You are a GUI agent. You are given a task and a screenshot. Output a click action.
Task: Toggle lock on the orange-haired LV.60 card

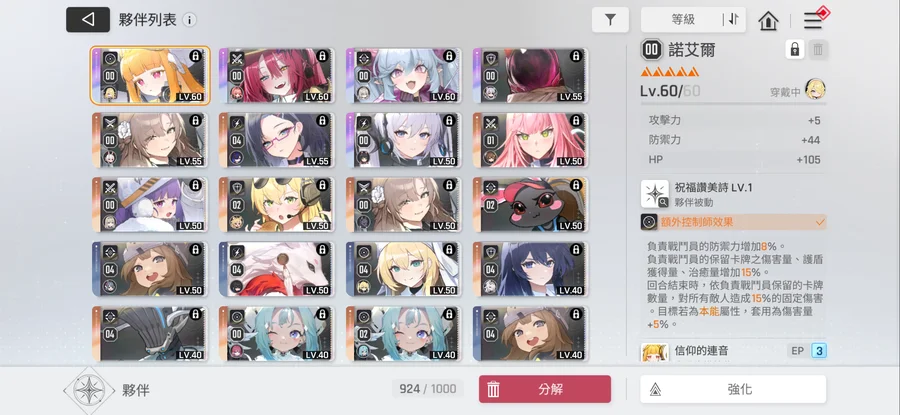click(195, 56)
